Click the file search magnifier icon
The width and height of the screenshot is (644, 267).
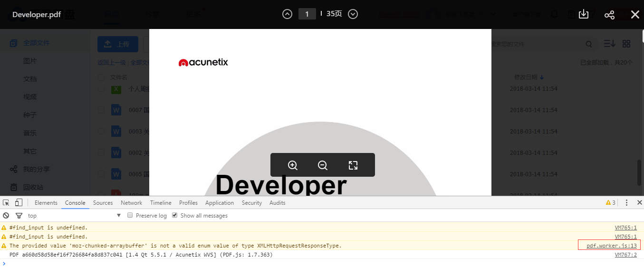pos(589,44)
